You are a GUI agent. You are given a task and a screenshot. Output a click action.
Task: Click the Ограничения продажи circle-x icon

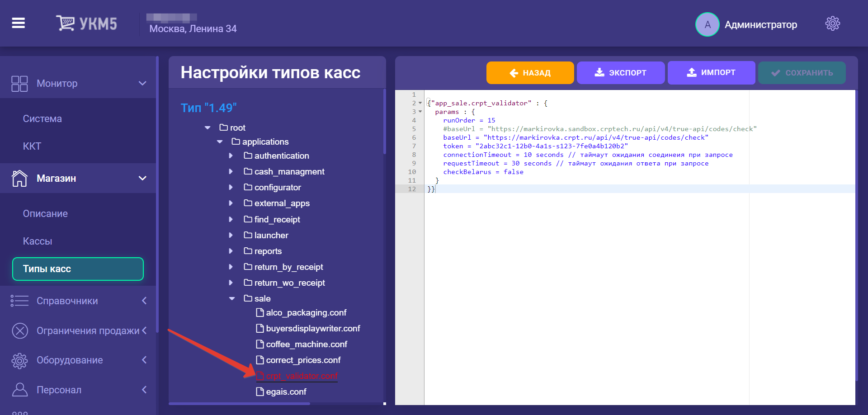pyautogui.click(x=19, y=331)
